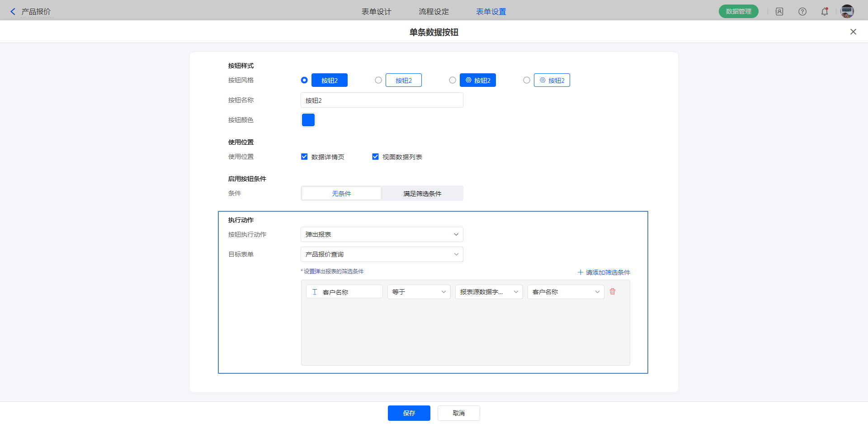Viewport: 868px width, 424px height.
Task: Select the outlined 按钮2 style radio button
Action: pos(378,80)
